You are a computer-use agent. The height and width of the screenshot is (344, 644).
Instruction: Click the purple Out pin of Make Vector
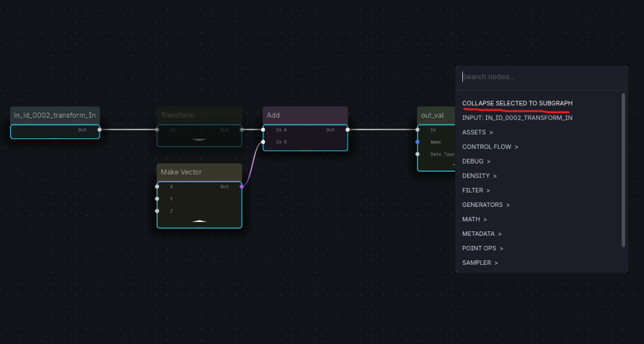pyautogui.click(x=241, y=186)
